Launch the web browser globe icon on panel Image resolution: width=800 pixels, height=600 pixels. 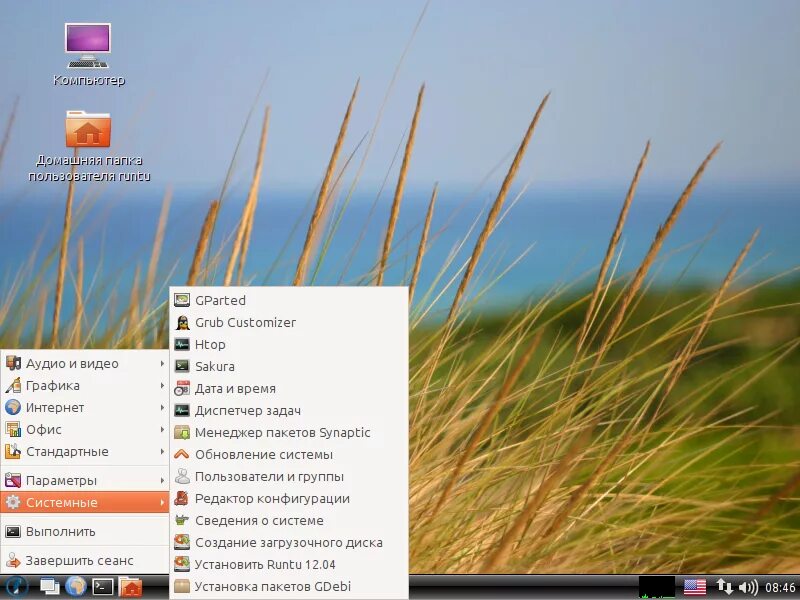pyautogui.click(x=76, y=587)
